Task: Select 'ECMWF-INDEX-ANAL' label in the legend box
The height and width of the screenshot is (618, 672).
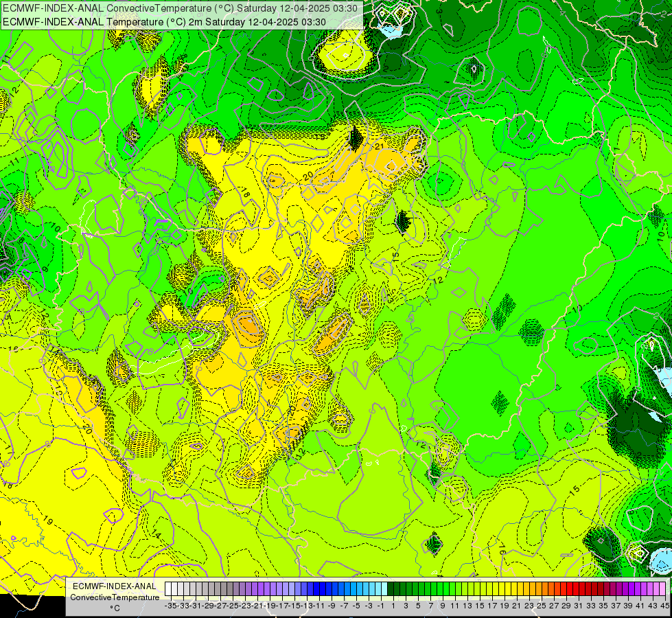Action: click(115, 586)
